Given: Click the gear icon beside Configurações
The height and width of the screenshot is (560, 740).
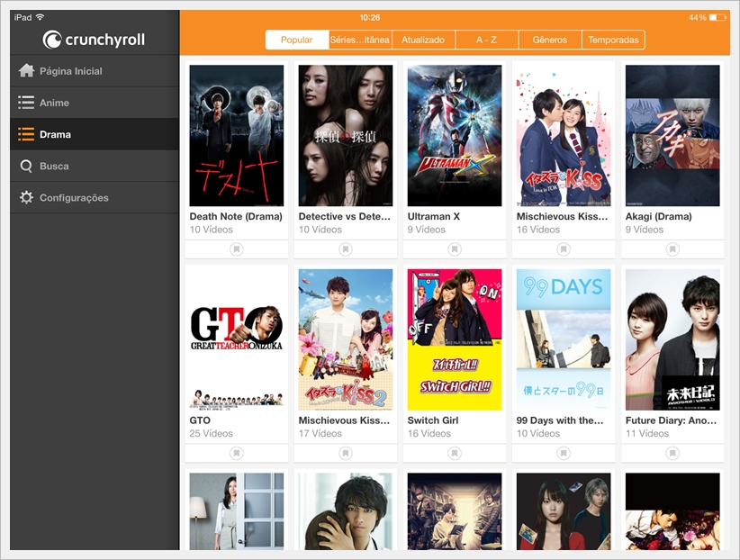Looking at the screenshot, I should point(26,197).
